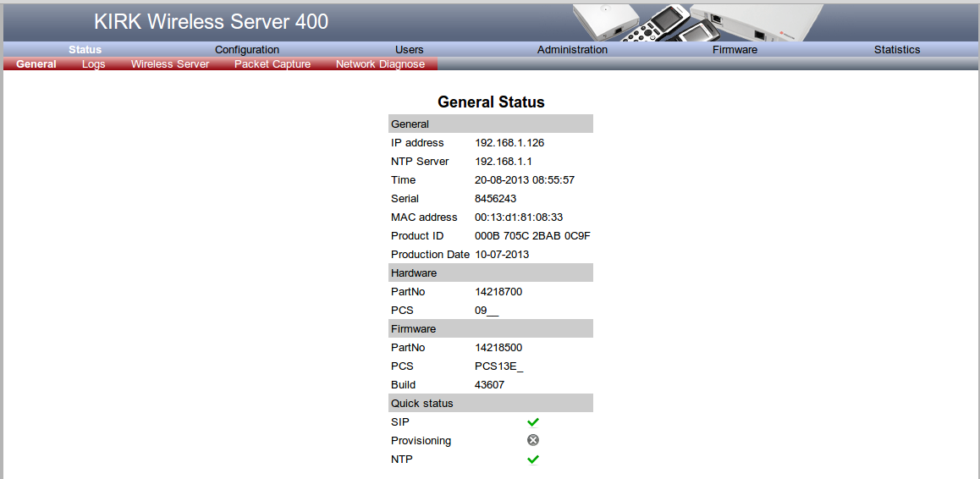Open the Configuration main tab
Viewport: 980px width, 479px height.
(x=247, y=49)
